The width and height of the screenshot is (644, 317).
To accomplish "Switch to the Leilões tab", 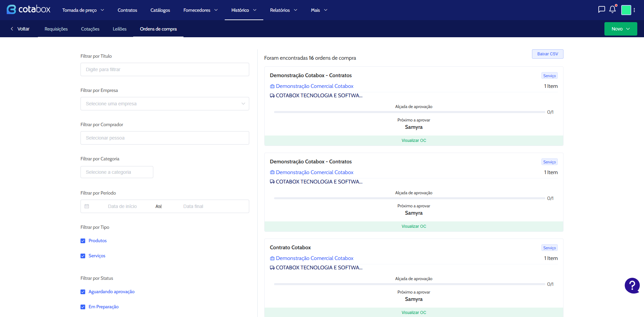I will point(120,29).
